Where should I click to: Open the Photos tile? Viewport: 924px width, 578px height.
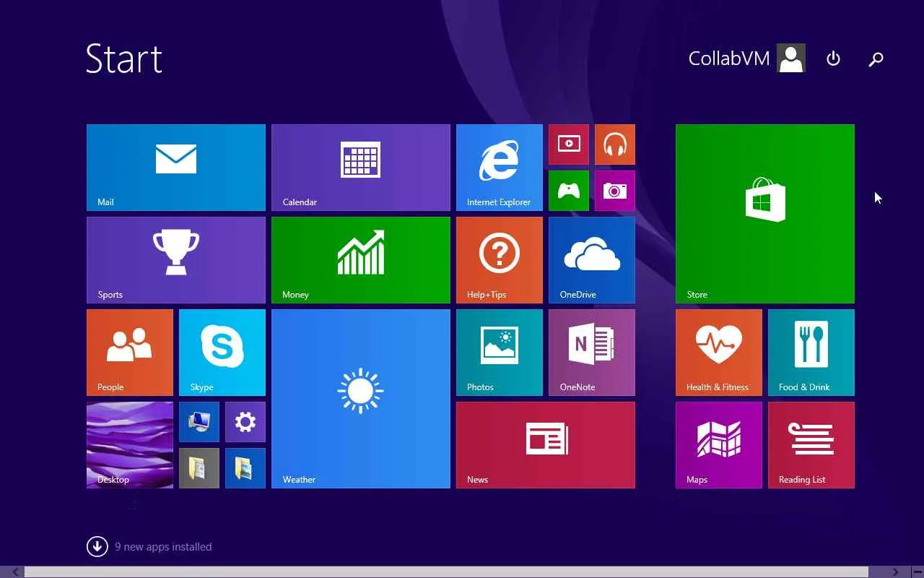pos(500,353)
